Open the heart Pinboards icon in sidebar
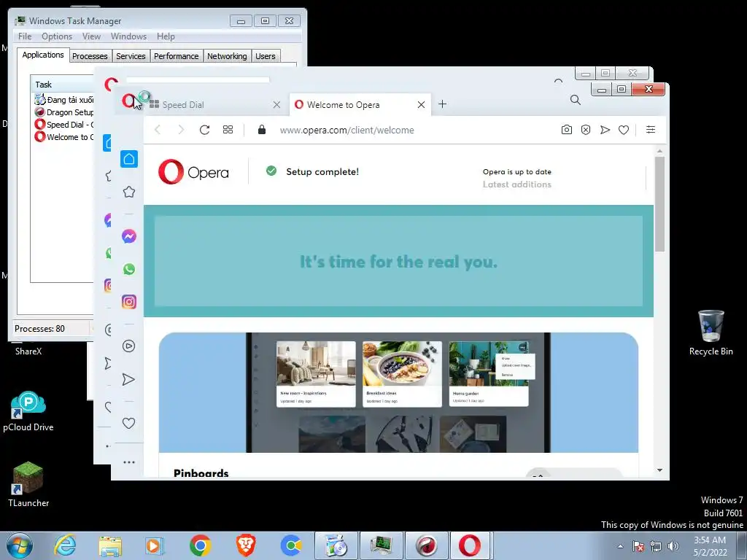747x560 pixels. [128, 423]
